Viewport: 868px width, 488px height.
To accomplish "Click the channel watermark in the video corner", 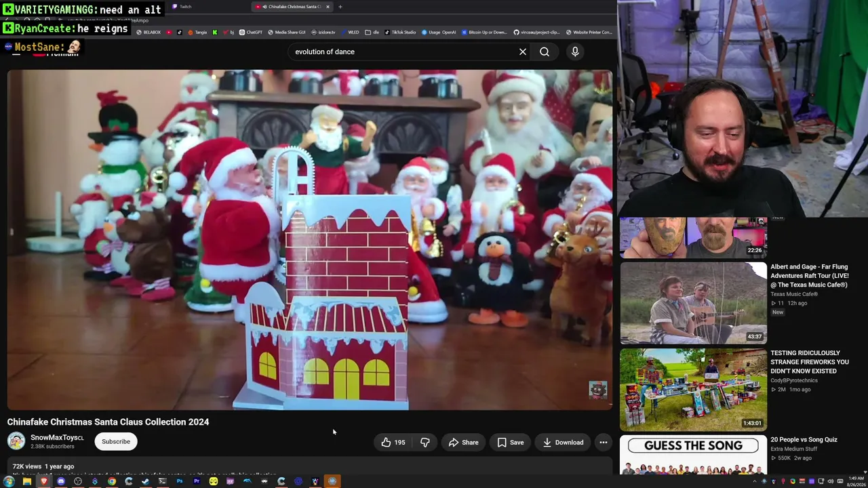I will 597,390.
